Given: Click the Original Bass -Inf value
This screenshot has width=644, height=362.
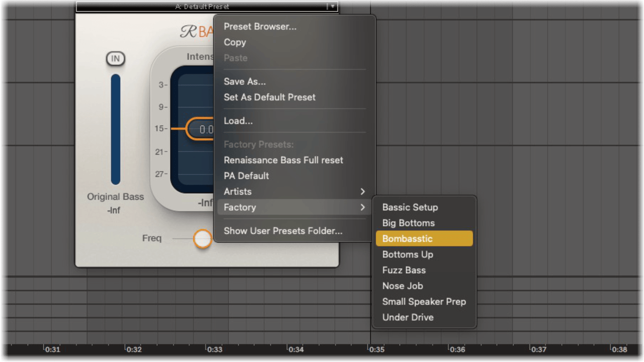Looking at the screenshot, I should [x=114, y=210].
